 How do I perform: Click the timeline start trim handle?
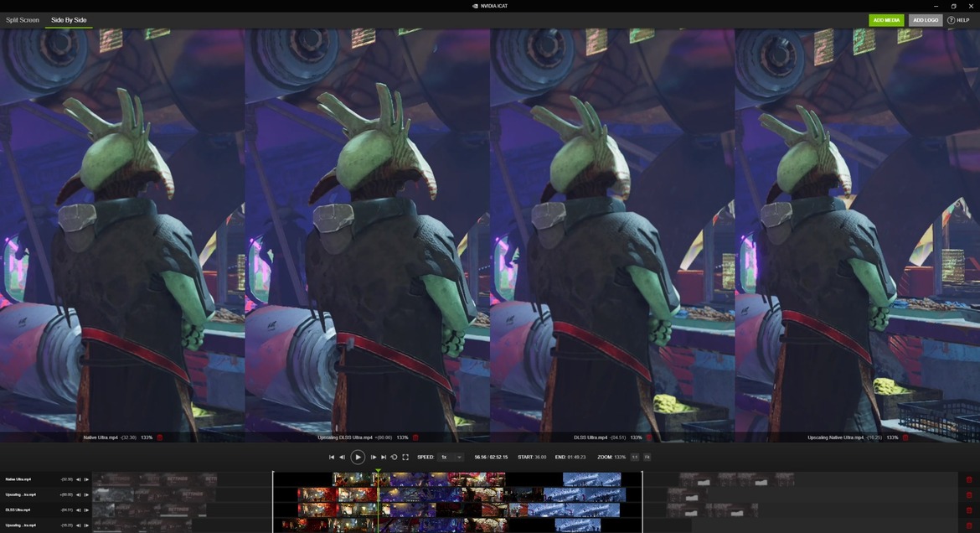(273, 502)
